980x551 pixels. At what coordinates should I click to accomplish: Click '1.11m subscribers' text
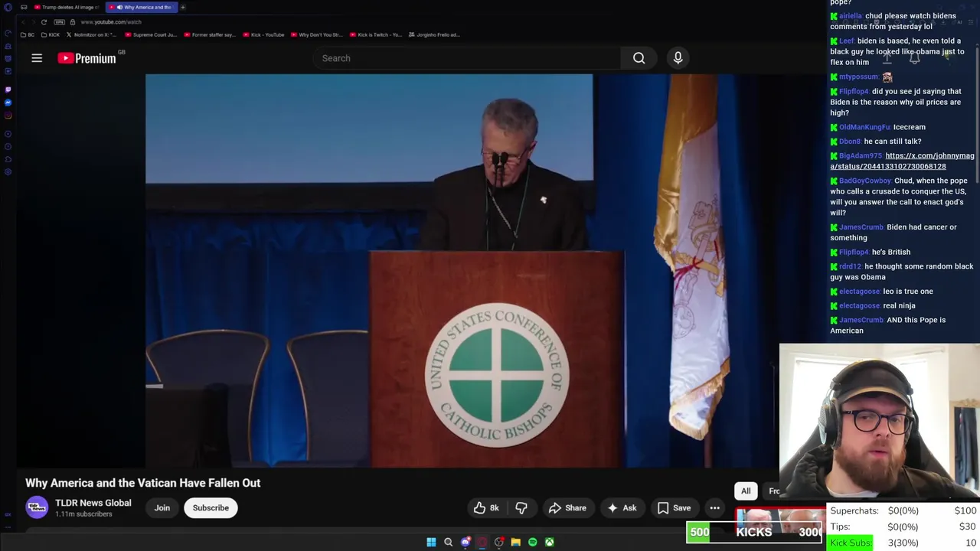click(83, 514)
